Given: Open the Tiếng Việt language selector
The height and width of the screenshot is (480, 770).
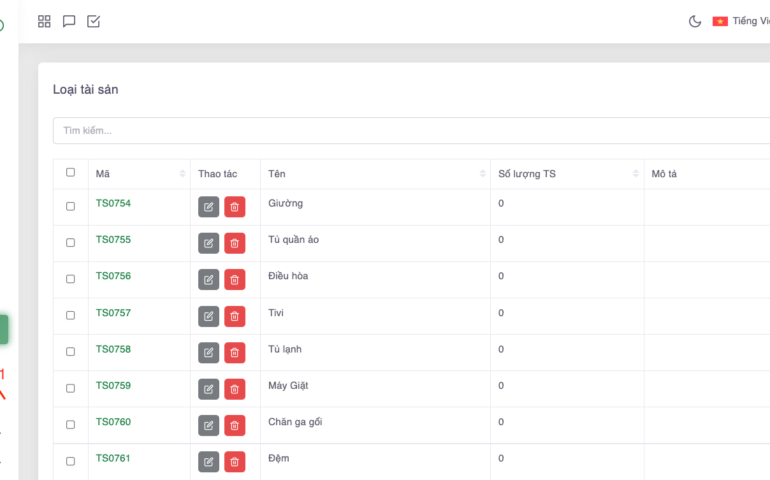Looking at the screenshot, I should point(742,21).
